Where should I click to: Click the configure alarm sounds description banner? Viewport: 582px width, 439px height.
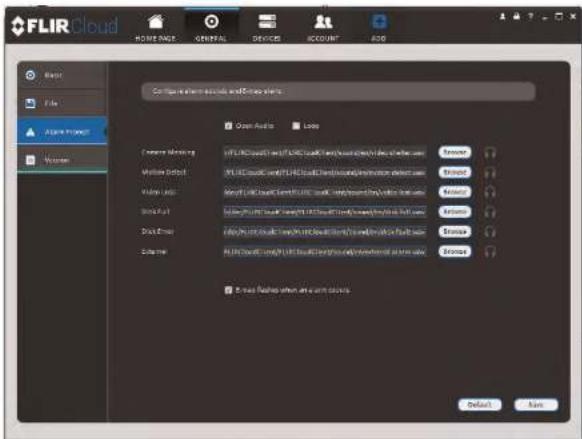[338, 91]
